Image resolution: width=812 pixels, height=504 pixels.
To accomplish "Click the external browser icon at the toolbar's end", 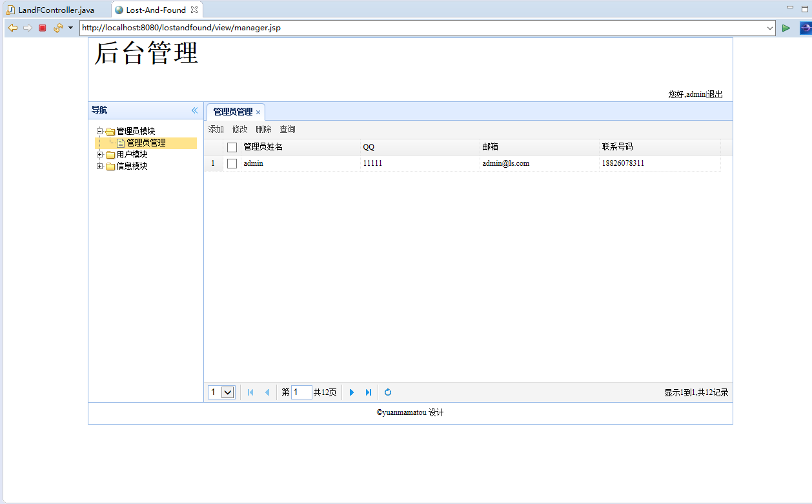I will click(806, 28).
